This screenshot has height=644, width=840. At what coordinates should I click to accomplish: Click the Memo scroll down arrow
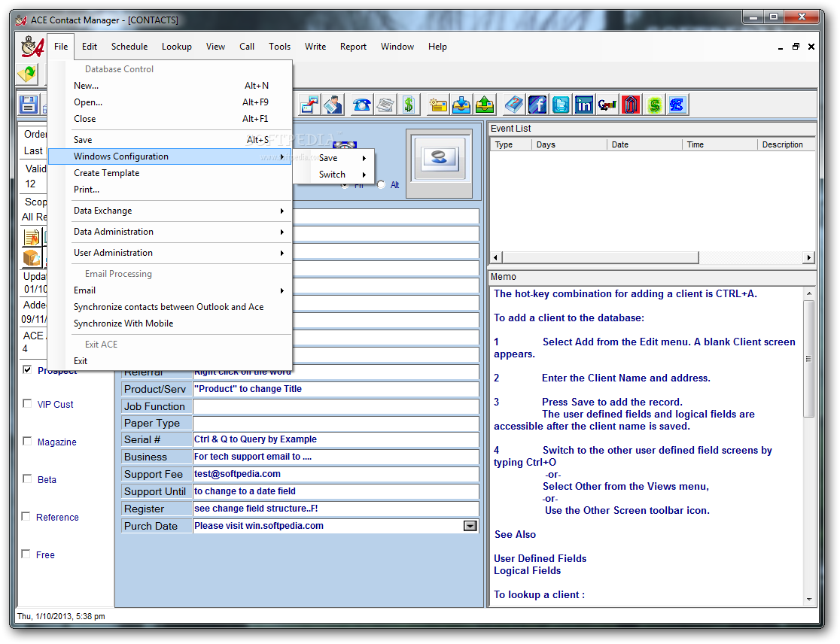(x=809, y=600)
